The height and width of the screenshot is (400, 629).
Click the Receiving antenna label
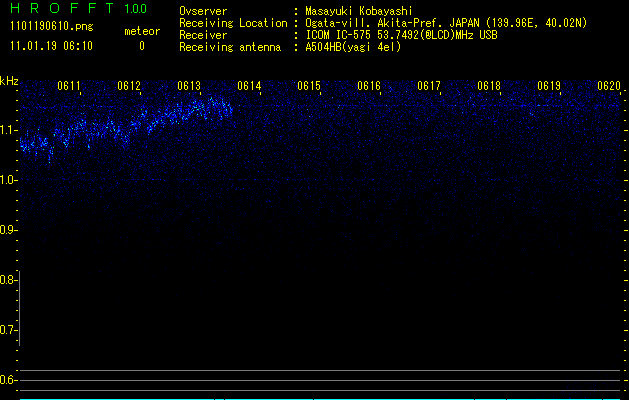click(x=230, y=47)
